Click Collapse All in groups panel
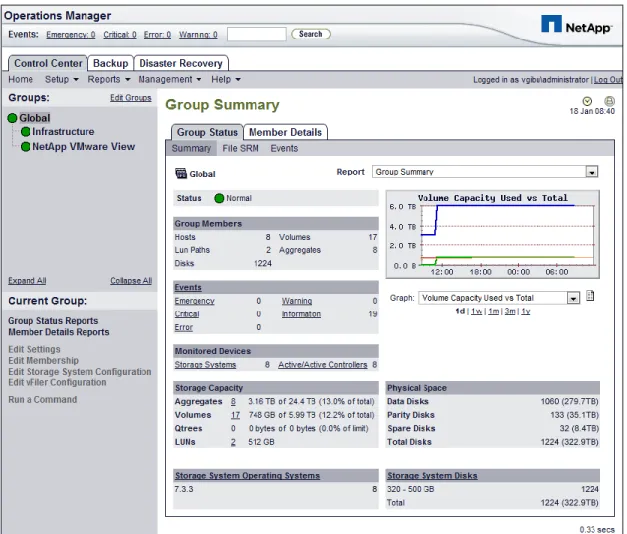627x534 pixels. [131, 280]
